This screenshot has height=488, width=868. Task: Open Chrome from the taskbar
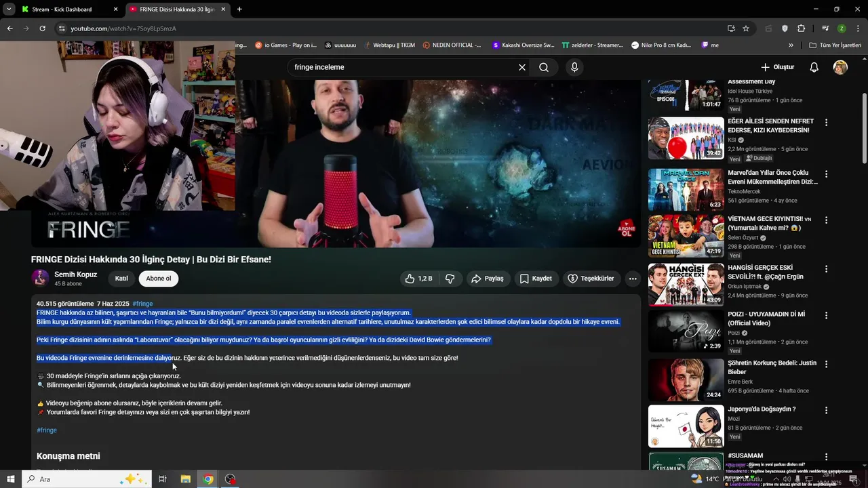pos(208,479)
